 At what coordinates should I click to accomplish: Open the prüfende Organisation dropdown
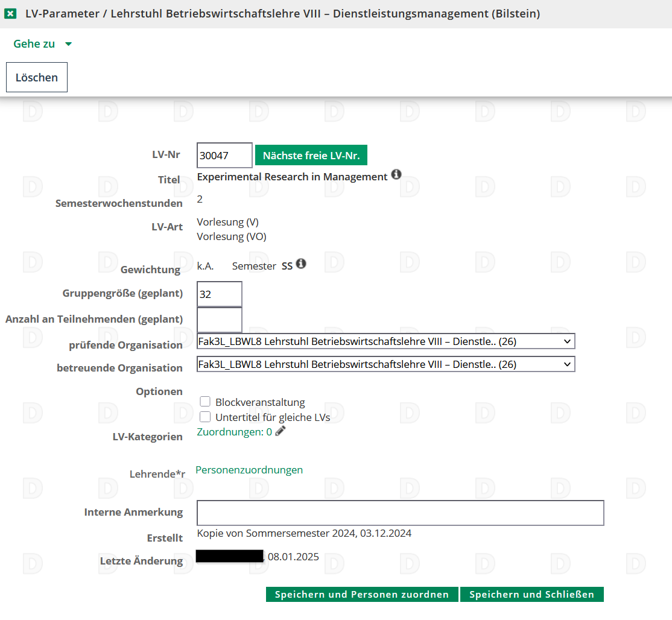pyautogui.click(x=385, y=341)
